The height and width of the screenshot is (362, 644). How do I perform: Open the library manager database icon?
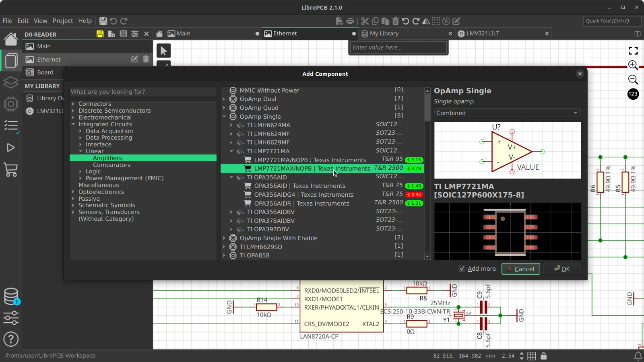point(11,296)
